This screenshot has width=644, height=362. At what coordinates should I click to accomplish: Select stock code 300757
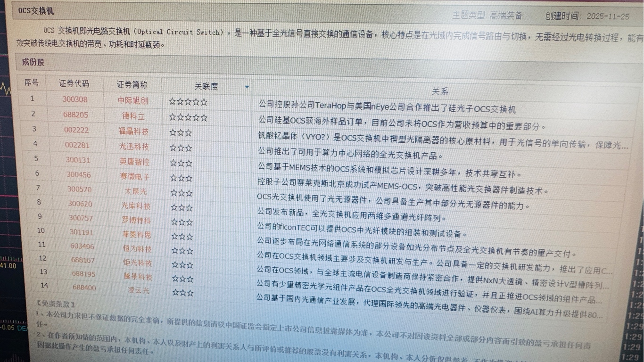(x=81, y=218)
